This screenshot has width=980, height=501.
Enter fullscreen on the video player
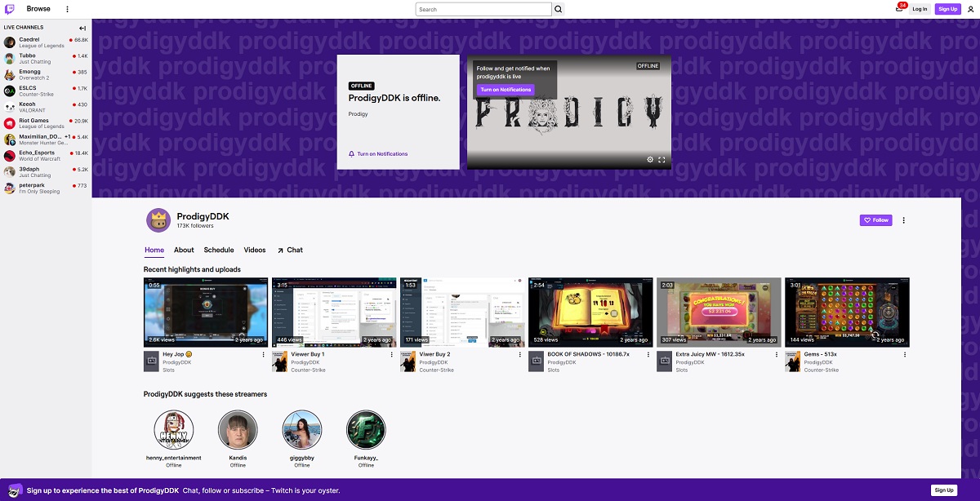click(x=661, y=160)
